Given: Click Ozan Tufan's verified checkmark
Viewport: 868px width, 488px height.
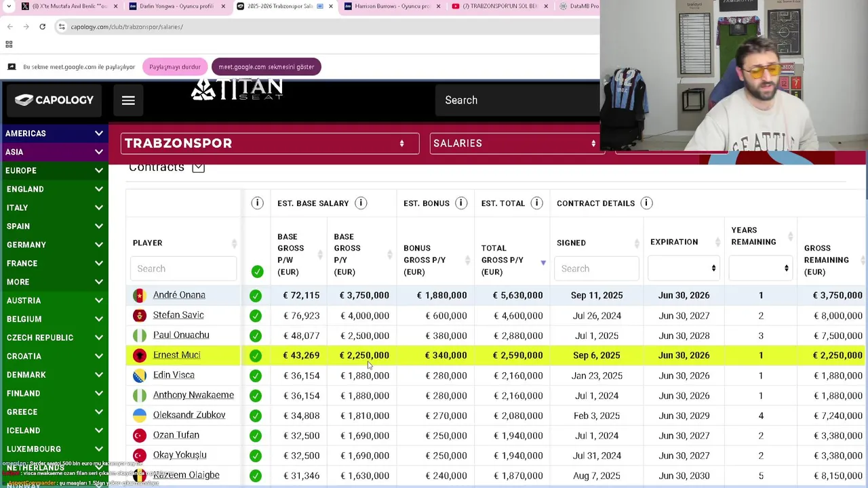Looking at the screenshot, I should (256, 435).
